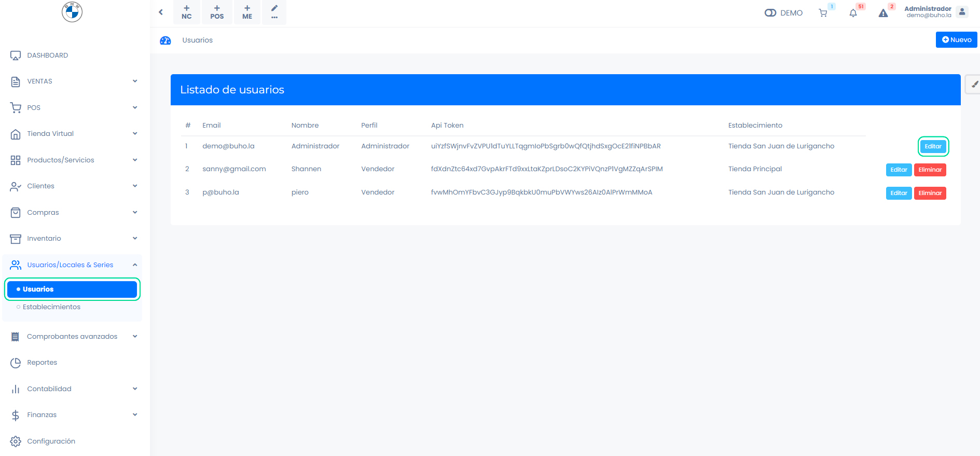Collapse sidebar with the back arrow
Viewport: 980px width, 456px height.
[161, 12]
